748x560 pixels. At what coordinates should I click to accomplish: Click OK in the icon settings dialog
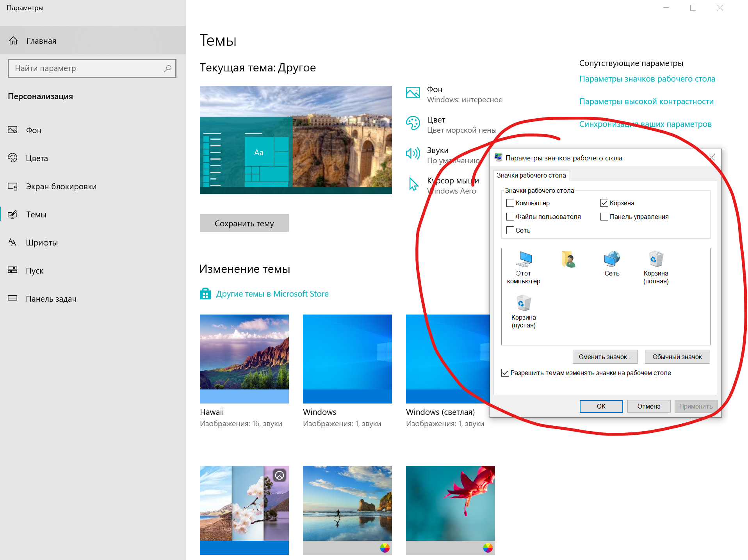pos(601,406)
